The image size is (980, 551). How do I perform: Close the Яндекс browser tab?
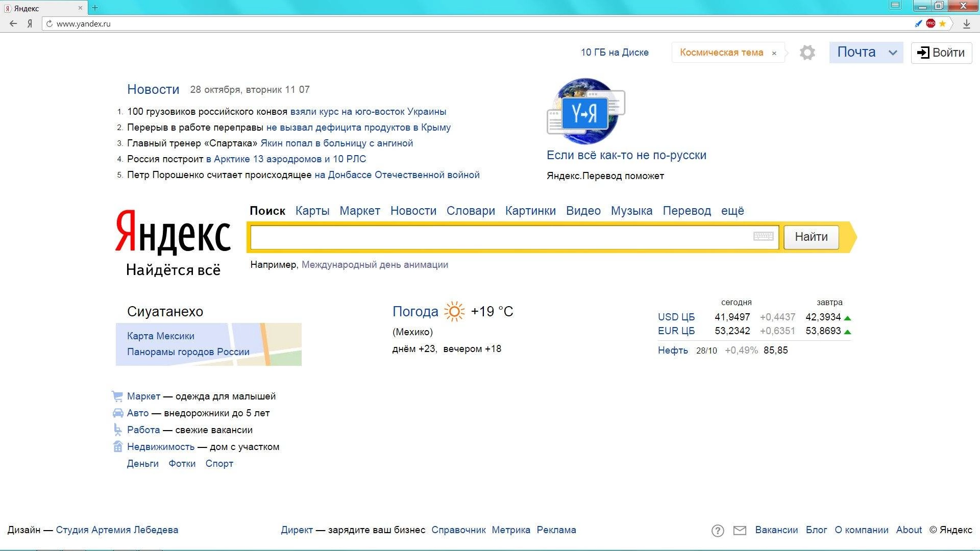(80, 8)
